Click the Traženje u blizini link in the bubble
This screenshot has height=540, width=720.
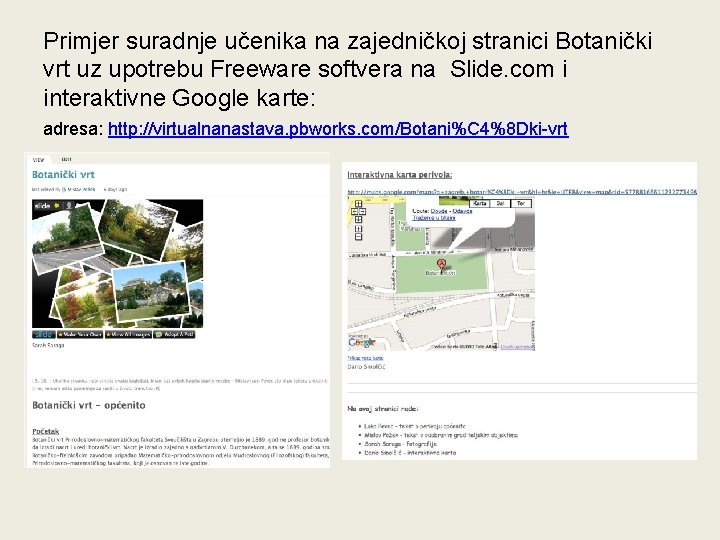pyautogui.click(x=434, y=218)
